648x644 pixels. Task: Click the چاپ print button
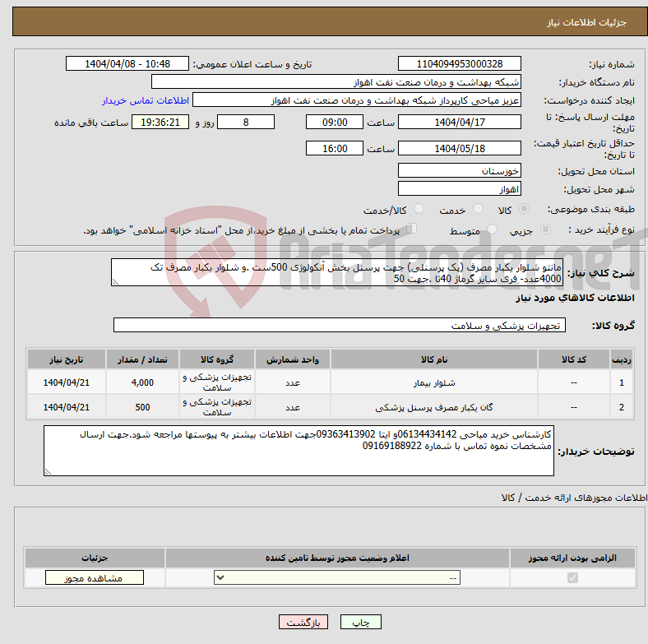(361, 622)
